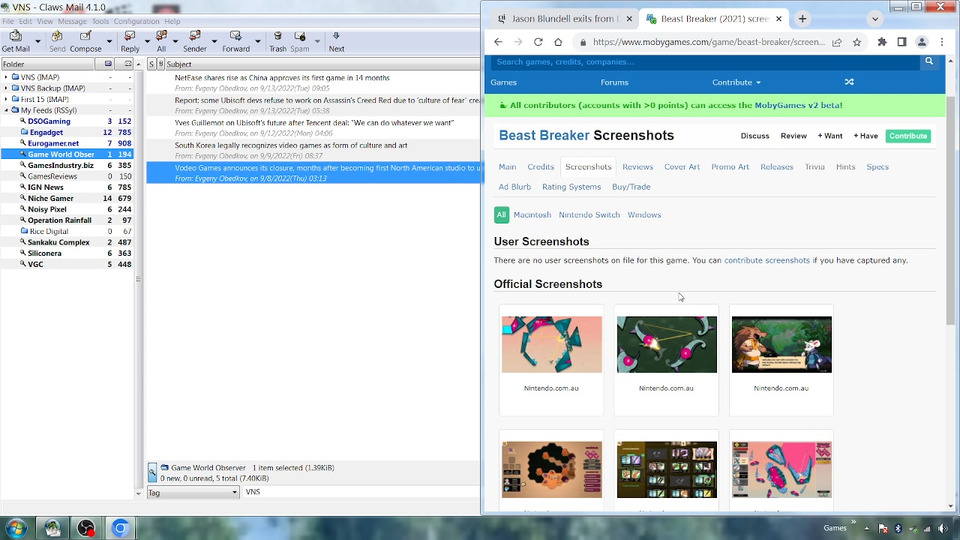The image size is (960, 540).
Task: Go back in the browser
Action: coord(498,42)
